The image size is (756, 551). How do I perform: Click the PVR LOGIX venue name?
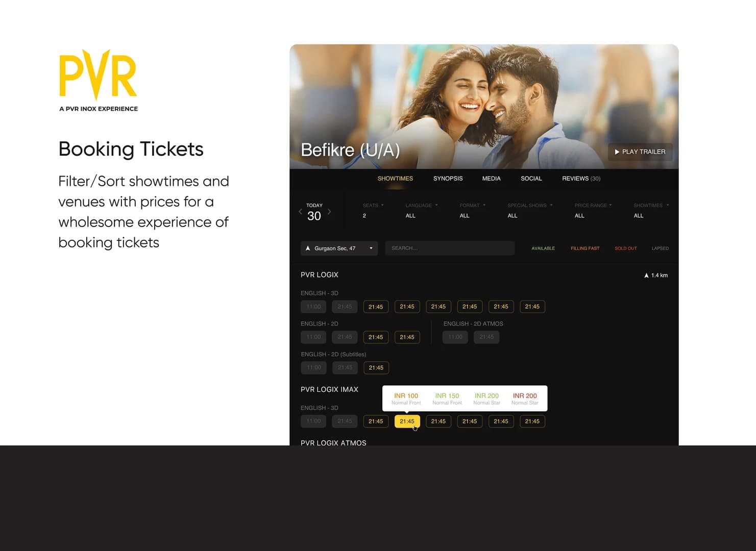pos(320,275)
